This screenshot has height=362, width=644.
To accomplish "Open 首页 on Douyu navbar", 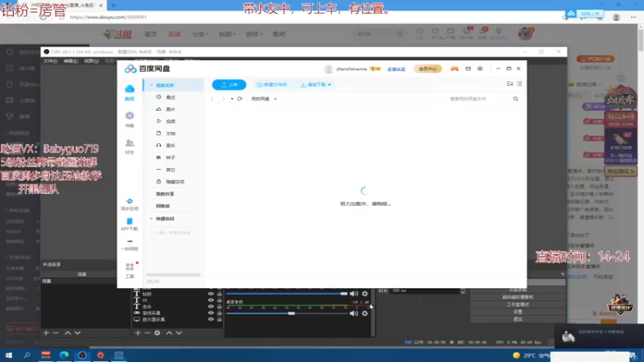I will click(151, 34).
